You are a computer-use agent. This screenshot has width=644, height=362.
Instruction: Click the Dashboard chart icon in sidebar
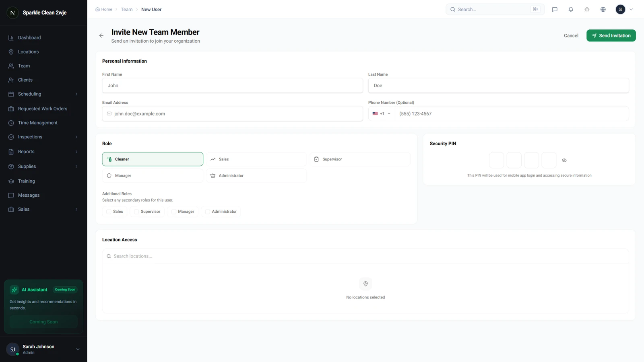[11, 38]
